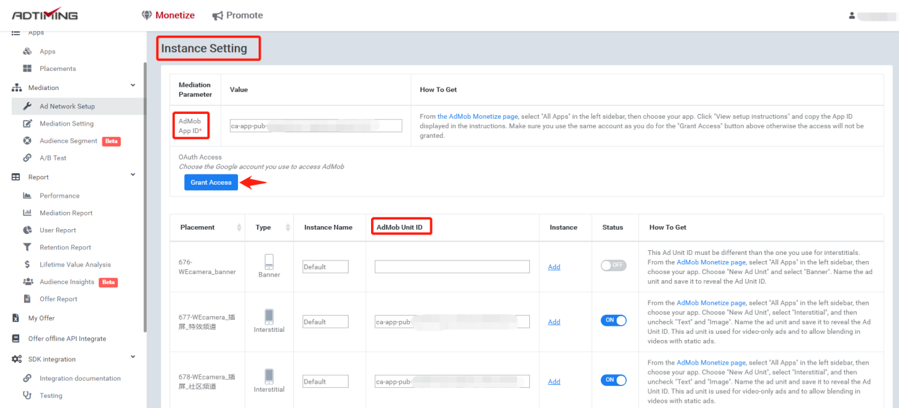Image resolution: width=899 pixels, height=408 pixels.
Task: Open Performance report menu item
Action: 60,196
